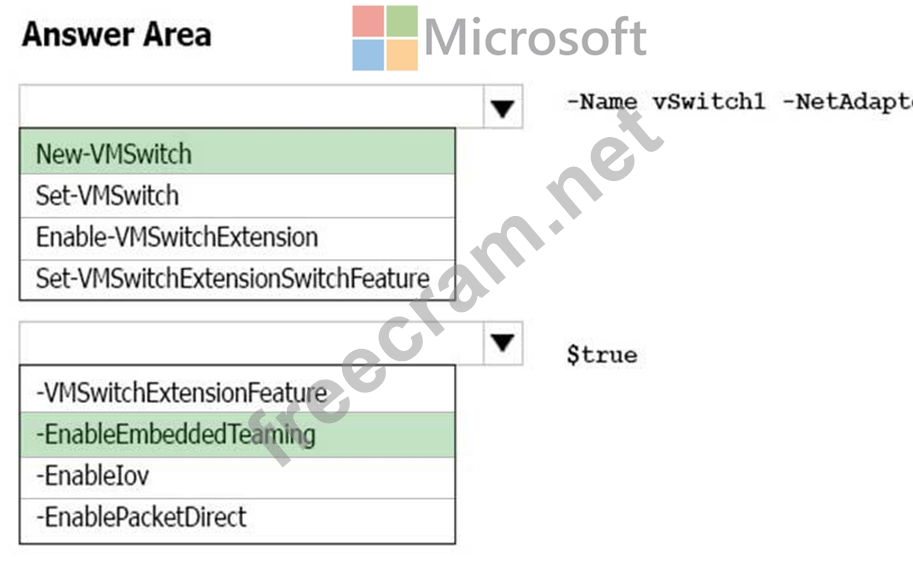Pick the Enable-VMSwitchExtension option
The height and width of the screenshot is (576, 913).
click(238, 238)
